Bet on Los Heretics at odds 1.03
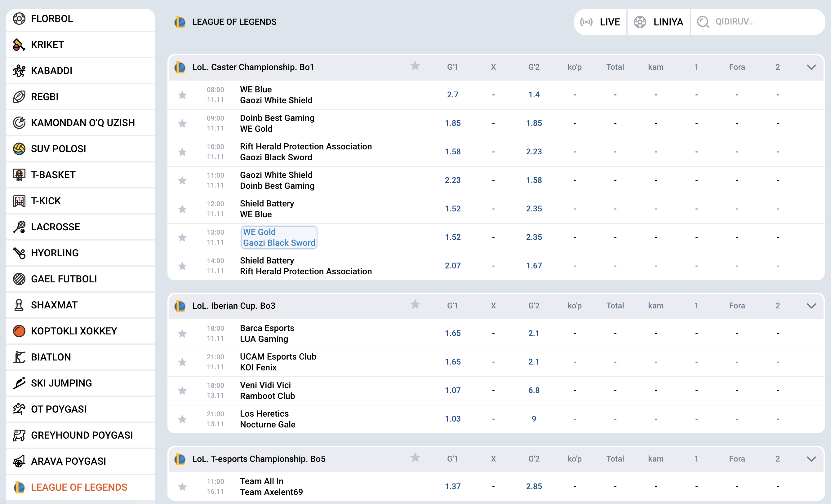 (x=453, y=419)
